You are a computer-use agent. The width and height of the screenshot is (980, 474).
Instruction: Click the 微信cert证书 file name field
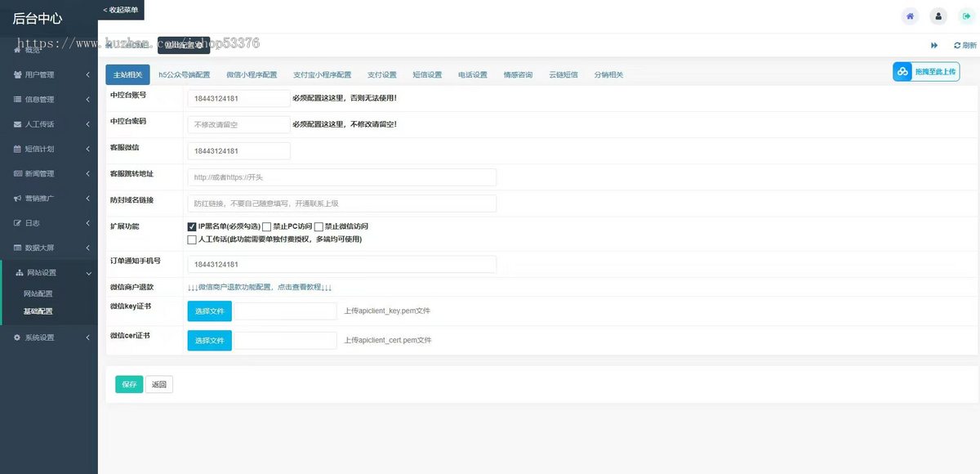click(286, 340)
